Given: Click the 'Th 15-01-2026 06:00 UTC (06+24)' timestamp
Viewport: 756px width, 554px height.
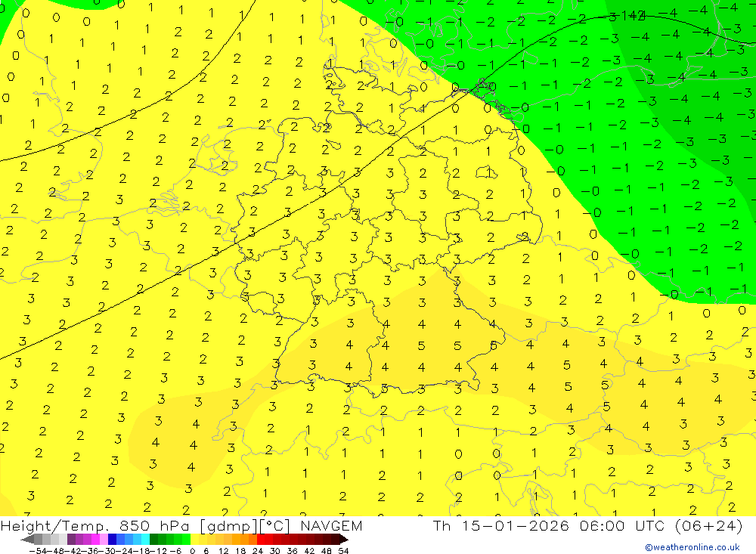Looking at the screenshot, I should (x=587, y=525).
